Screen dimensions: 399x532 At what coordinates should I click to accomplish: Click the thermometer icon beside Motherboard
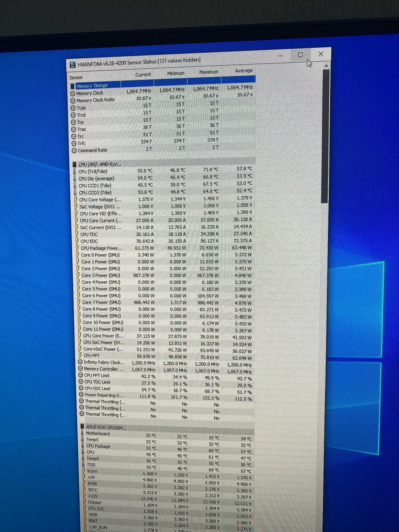click(82, 433)
